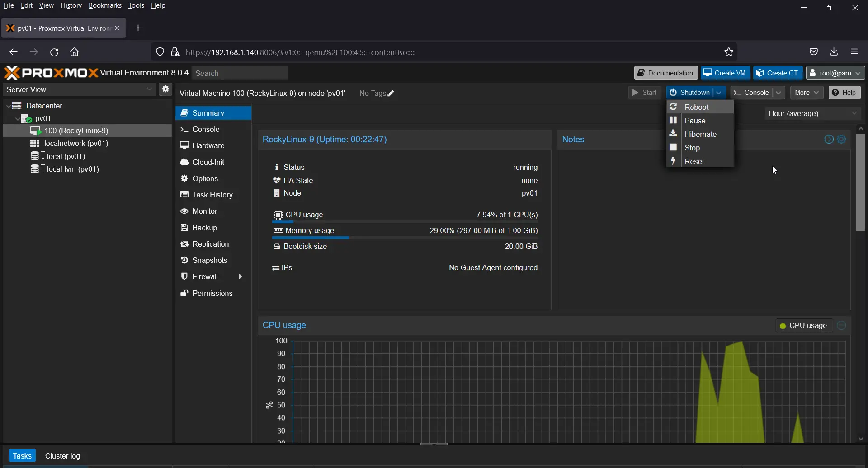Open the root@pam user menu
The width and height of the screenshot is (868, 468).
[x=835, y=73]
